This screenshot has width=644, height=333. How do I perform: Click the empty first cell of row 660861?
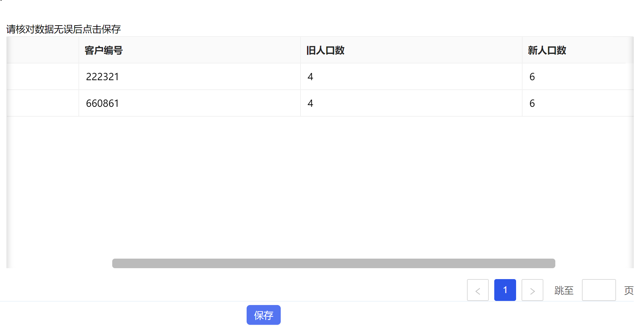click(43, 103)
